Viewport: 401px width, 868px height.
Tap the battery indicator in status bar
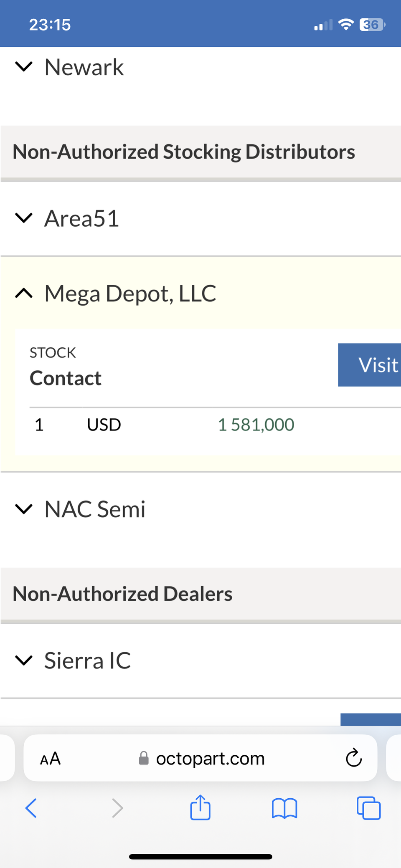pyautogui.click(x=372, y=25)
